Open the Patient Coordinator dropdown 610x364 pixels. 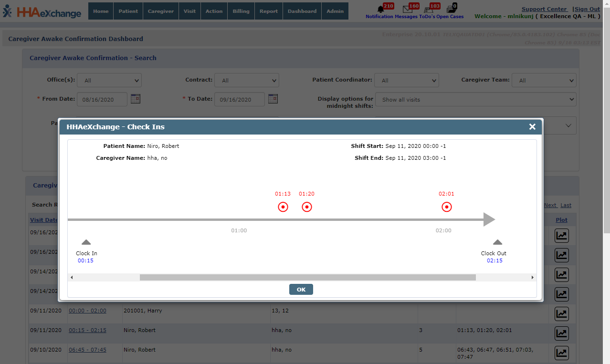point(406,81)
